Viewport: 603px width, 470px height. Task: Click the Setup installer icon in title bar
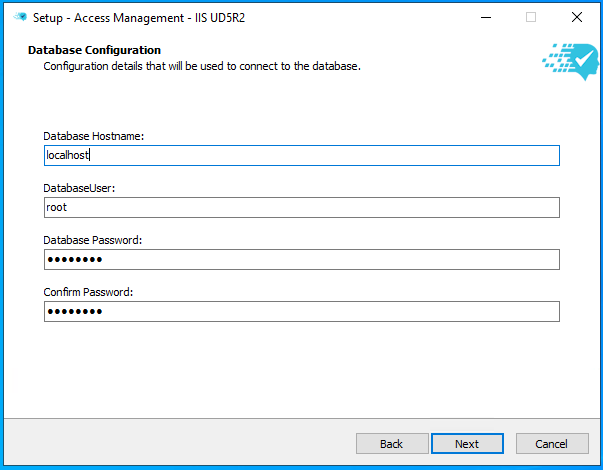pos(20,17)
